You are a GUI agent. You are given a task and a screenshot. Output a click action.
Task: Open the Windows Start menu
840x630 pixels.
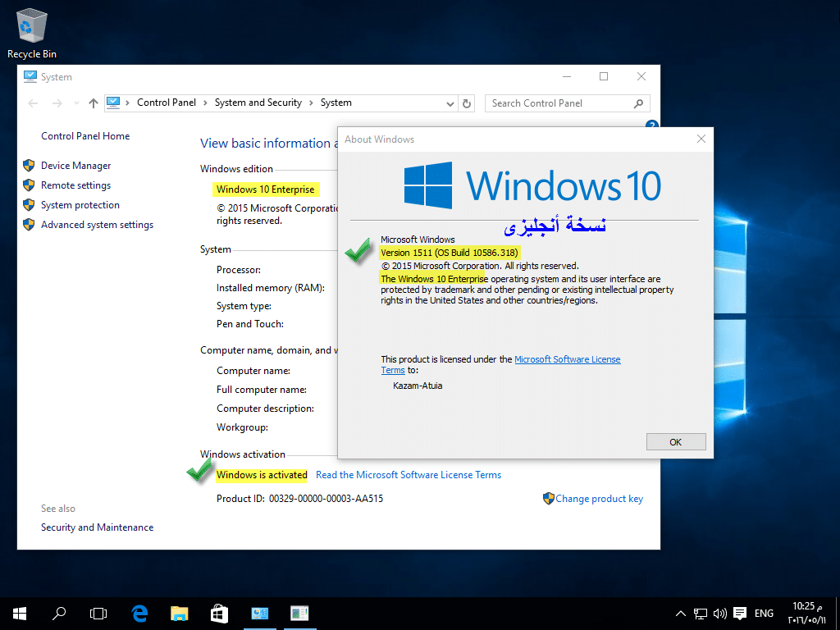tap(20, 614)
